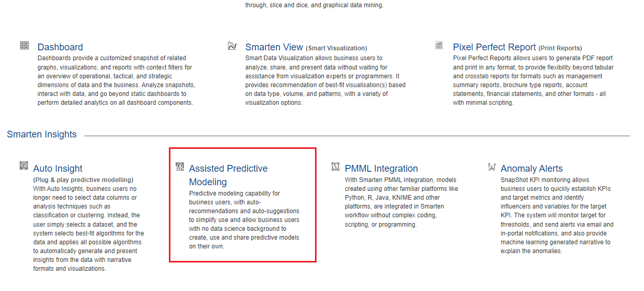The height and width of the screenshot is (291, 644).
Task: Select the Smarten Insights section title
Action: (x=41, y=134)
